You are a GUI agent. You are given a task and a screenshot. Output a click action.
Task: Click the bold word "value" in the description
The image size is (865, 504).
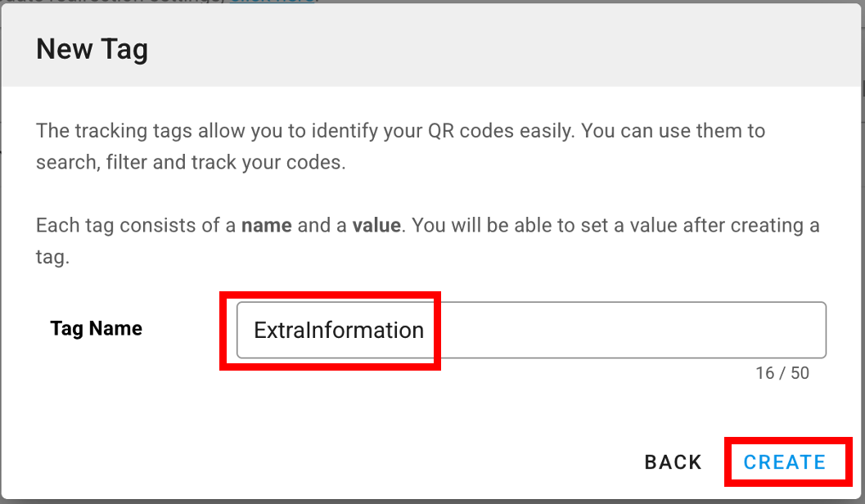(376, 225)
